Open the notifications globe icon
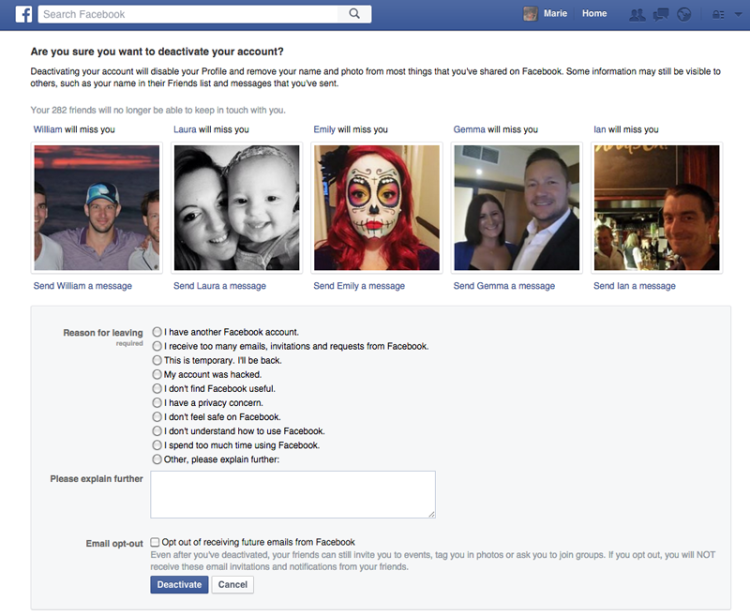Image resolution: width=750 pixels, height=616 pixels. coord(684,14)
